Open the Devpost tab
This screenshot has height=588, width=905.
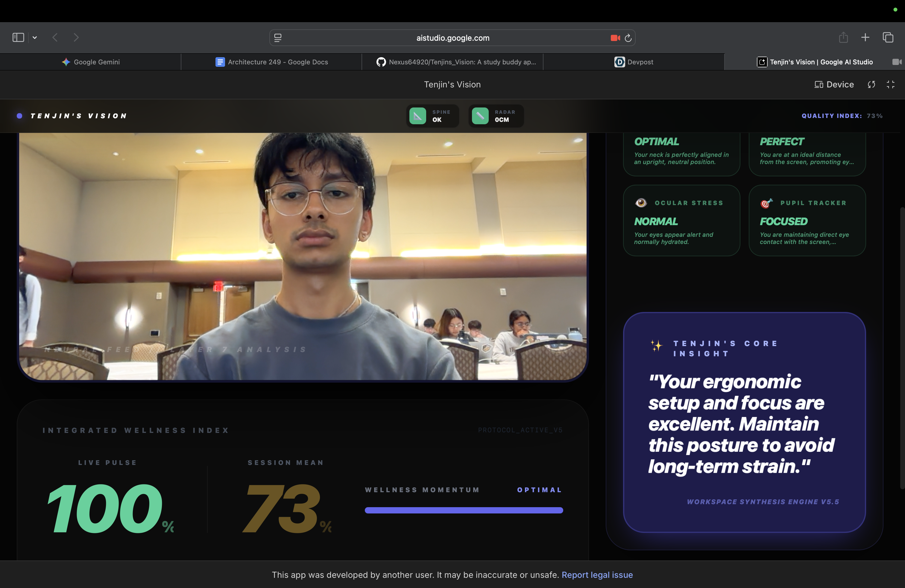tap(634, 62)
